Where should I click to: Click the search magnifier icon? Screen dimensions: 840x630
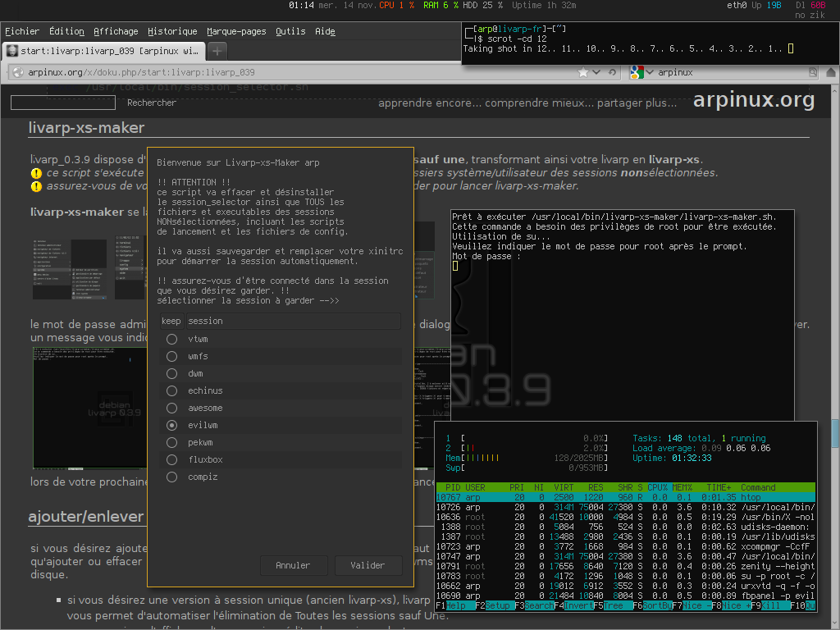click(x=813, y=72)
